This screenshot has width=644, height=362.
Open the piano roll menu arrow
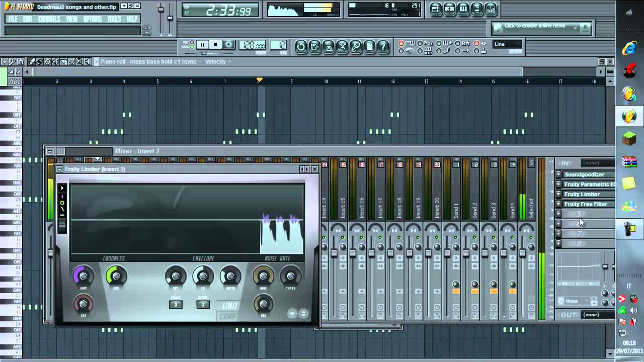(5, 61)
